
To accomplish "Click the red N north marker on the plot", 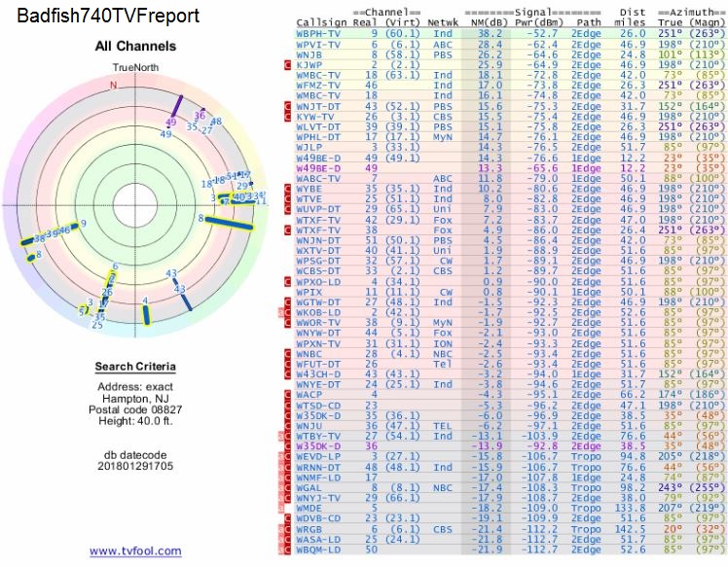I will (x=113, y=86).
